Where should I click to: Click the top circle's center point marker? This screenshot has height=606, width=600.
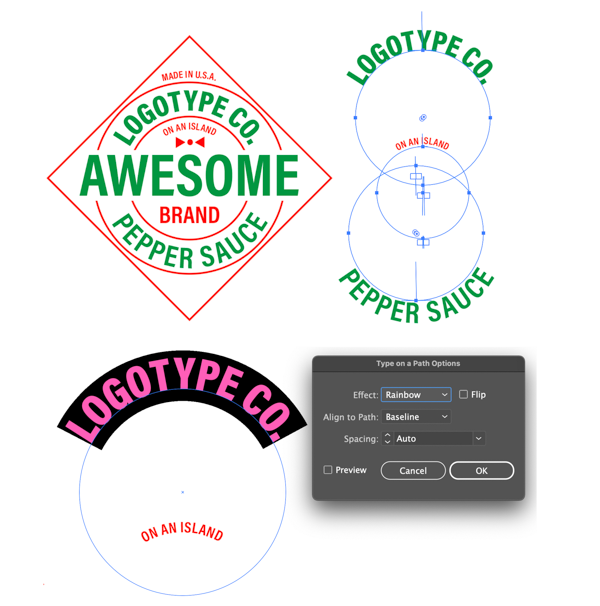pyautogui.click(x=423, y=117)
